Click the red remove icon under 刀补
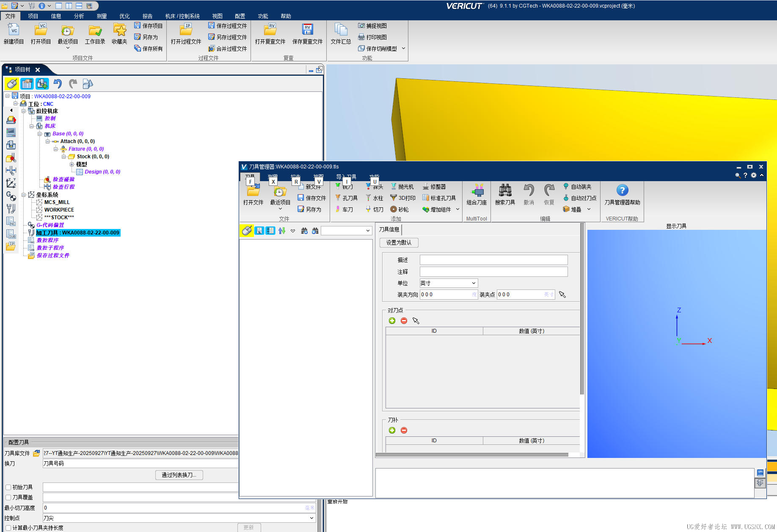Image resolution: width=777 pixels, height=532 pixels. click(x=404, y=430)
